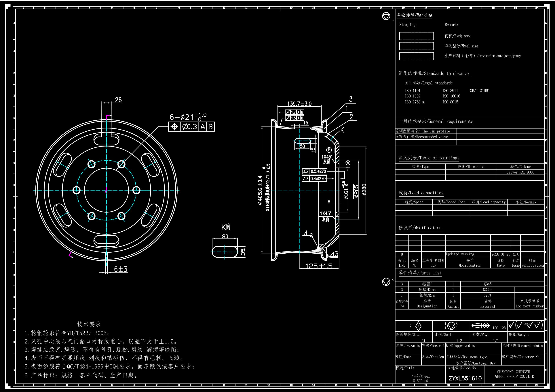Select the circled triangle between S and L in the title block
The image size is (555, 392).
[451, 326]
